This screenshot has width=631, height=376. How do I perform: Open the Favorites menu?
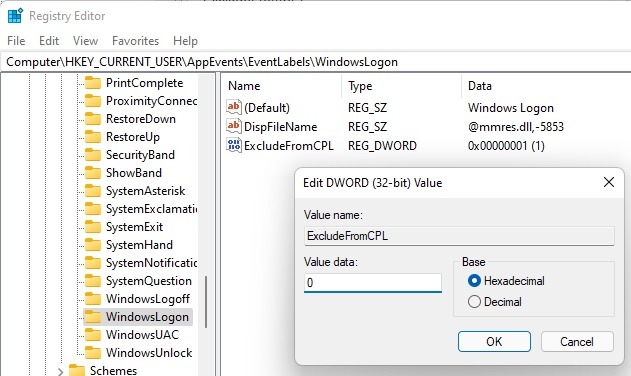(135, 41)
